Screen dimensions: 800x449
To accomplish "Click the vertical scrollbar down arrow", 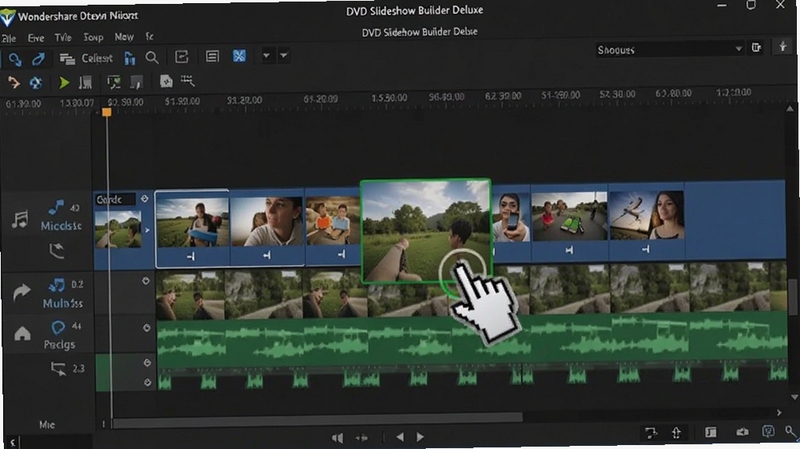I will 794,397.
